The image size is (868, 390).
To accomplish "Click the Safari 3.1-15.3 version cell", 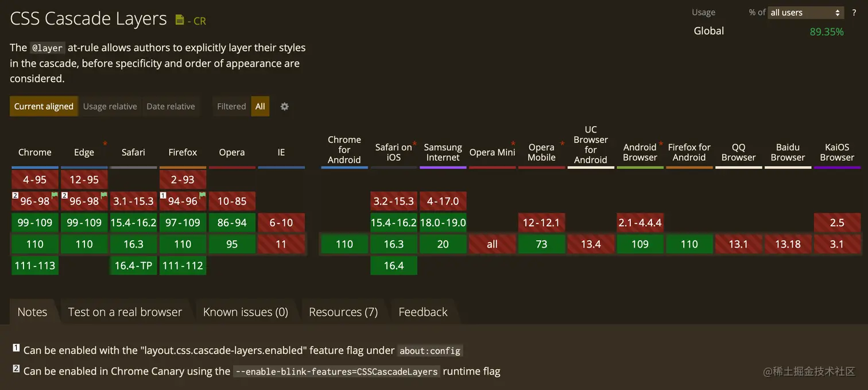I will pos(133,201).
